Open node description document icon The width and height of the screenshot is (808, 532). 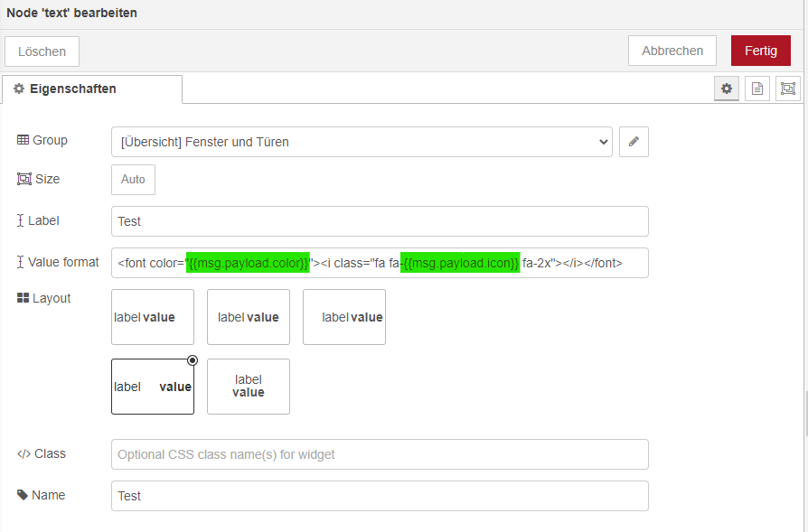click(757, 89)
